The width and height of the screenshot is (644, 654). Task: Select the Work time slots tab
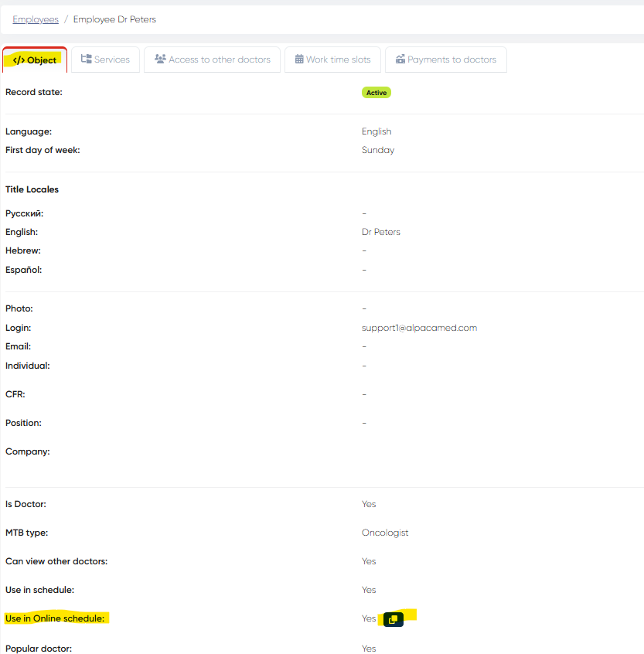(x=332, y=60)
